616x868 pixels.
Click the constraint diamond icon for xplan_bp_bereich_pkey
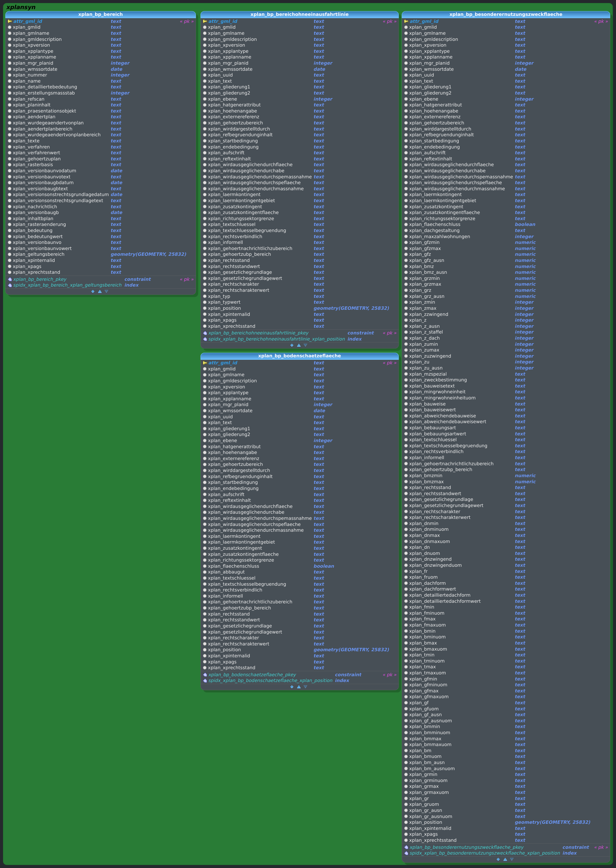click(10, 279)
